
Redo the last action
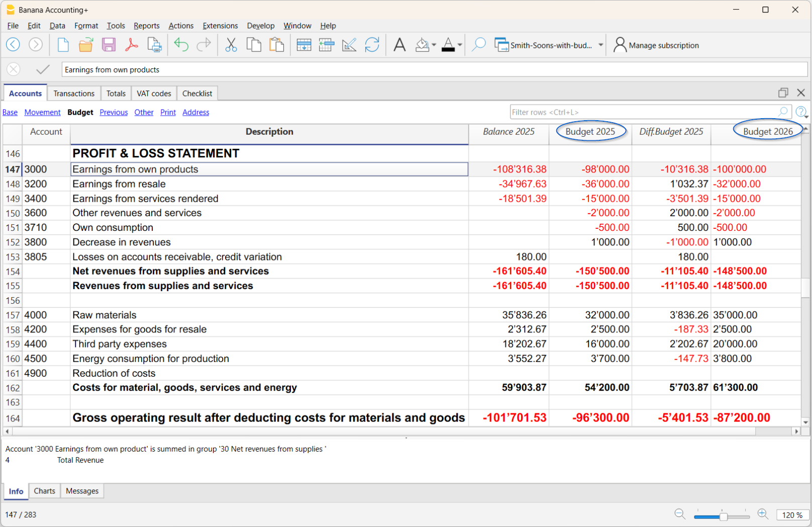(204, 45)
